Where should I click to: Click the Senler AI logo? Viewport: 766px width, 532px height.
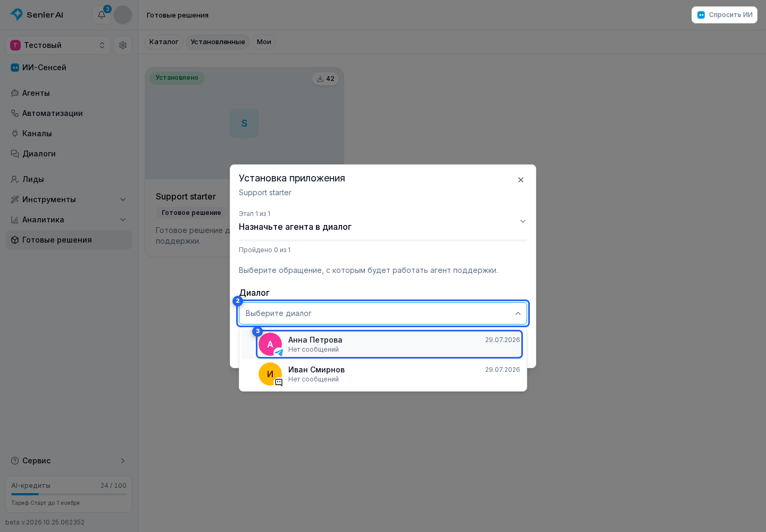[x=37, y=15]
